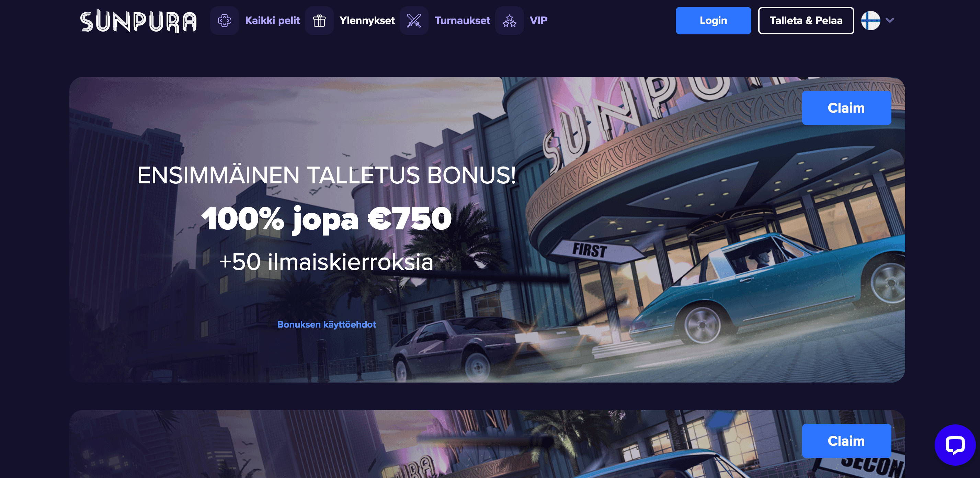
Task: Claim the first deposit bonus
Action: tap(846, 108)
